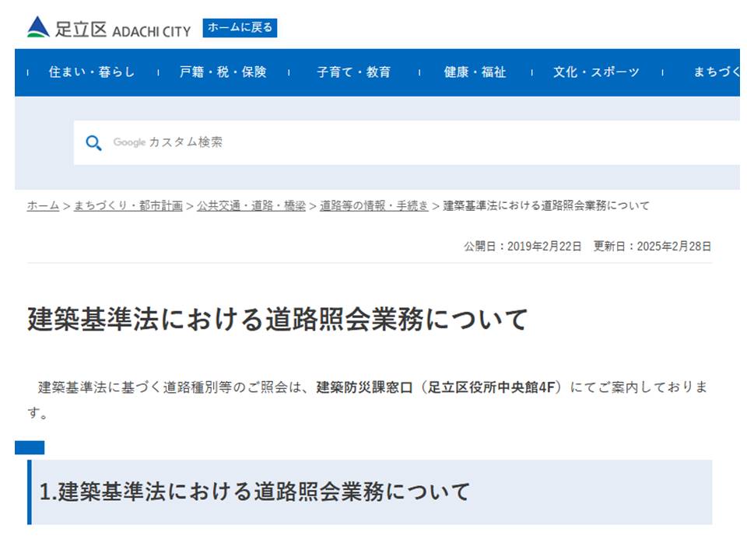This screenshot has width=747, height=560.
Task: Click the current page breadcrumb text
Action: click(546, 206)
